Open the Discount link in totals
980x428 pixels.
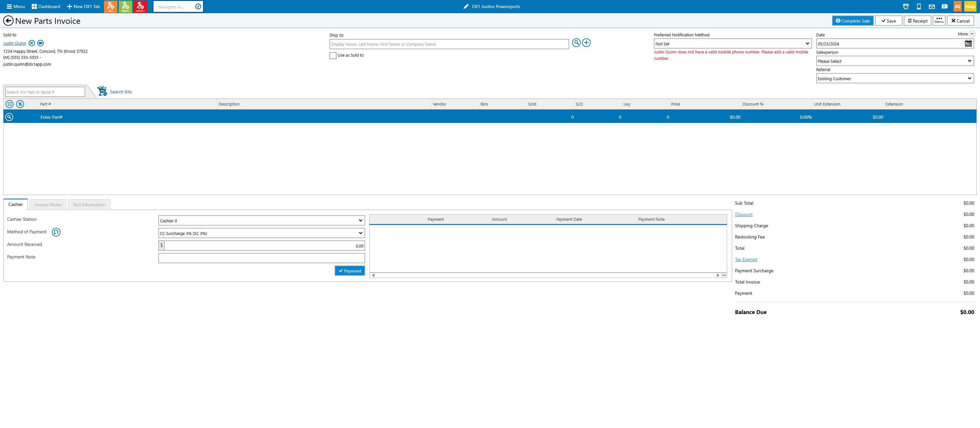click(744, 215)
